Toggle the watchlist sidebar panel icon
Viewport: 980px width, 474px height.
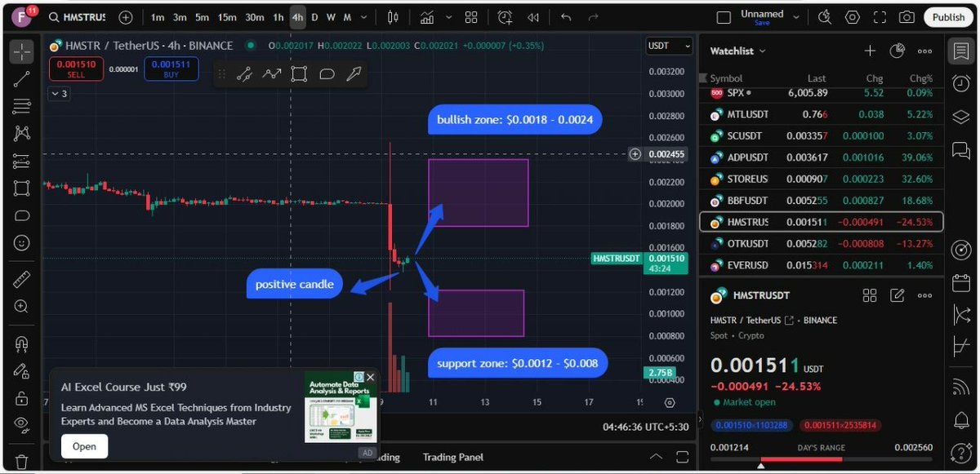click(960, 51)
